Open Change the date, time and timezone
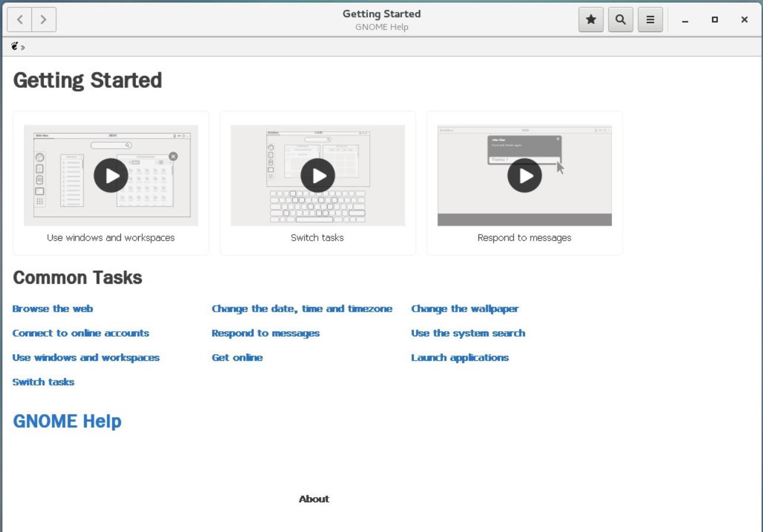The height and width of the screenshot is (532, 763). click(x=302, y=309)
